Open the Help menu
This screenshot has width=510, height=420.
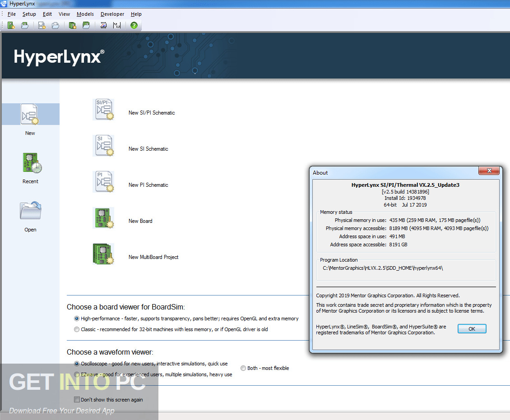[136, 14]
